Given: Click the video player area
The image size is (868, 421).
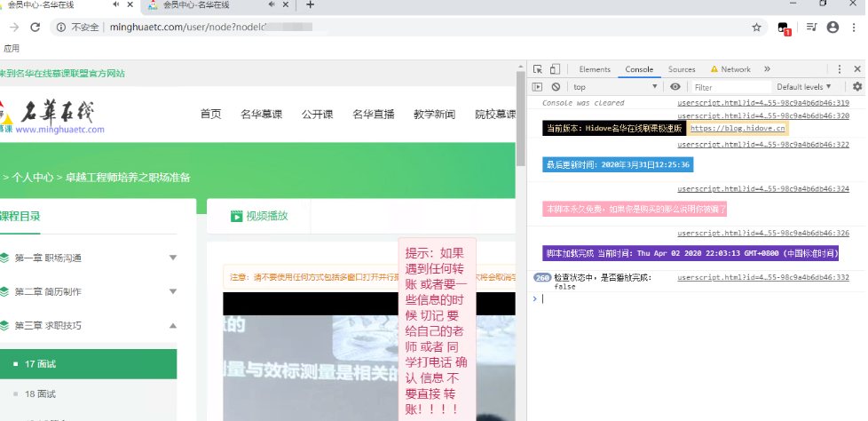Looking at the screenshot, I should [369, 357].
